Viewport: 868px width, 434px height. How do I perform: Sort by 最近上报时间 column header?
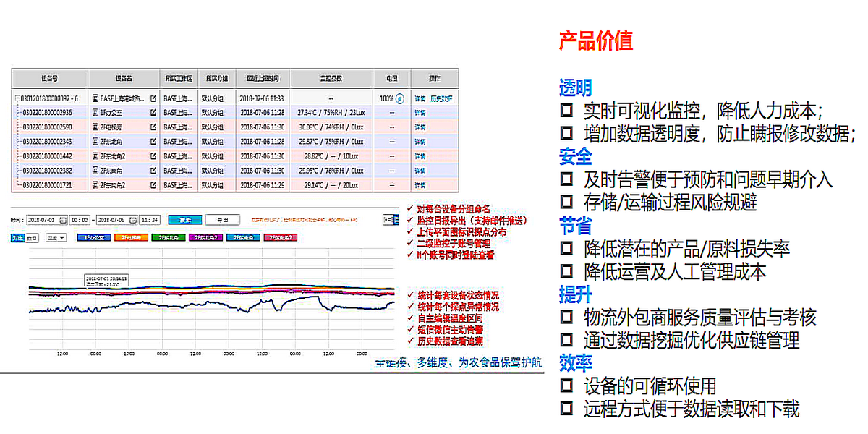click(263, 77)
